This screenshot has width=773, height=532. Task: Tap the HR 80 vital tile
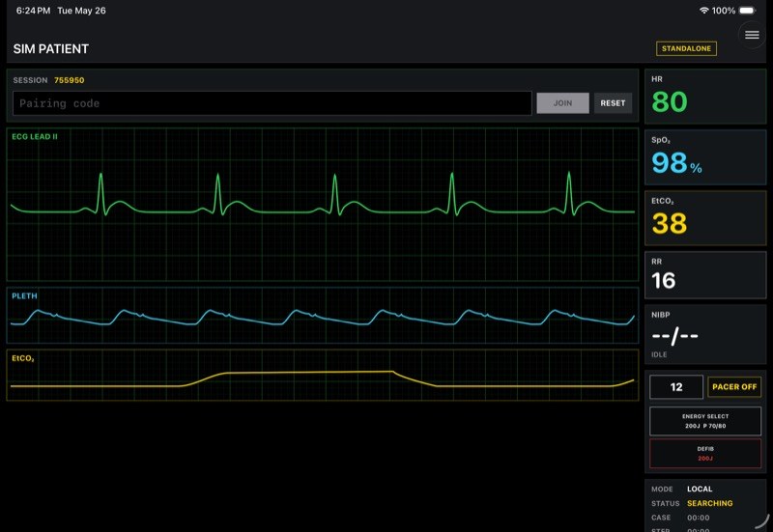click(705, 96)
